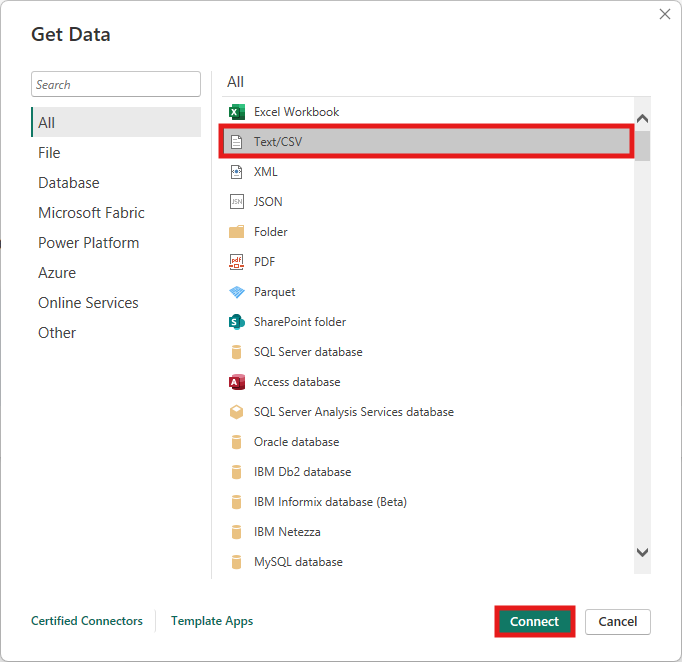Select the MySQL database label

tap(298, 562)
